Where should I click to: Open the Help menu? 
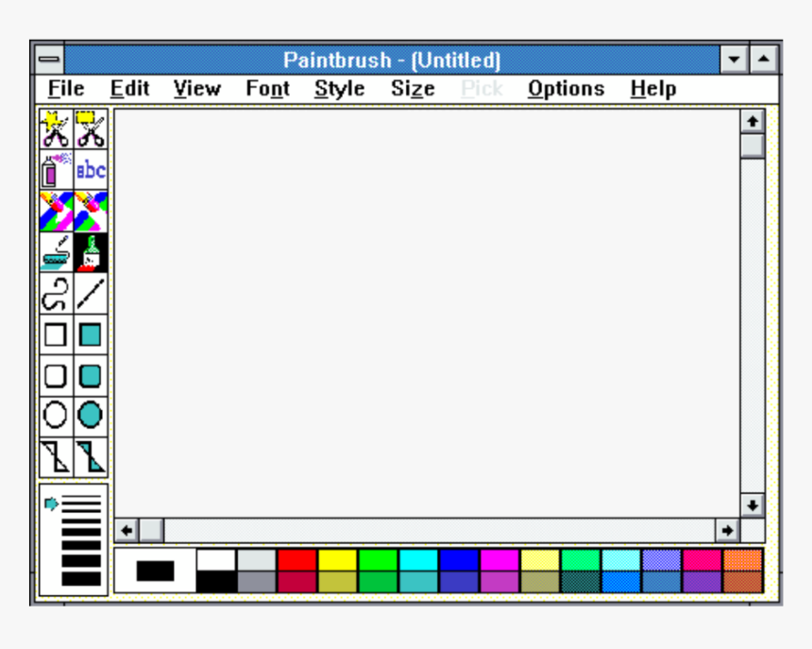coord(653,89)
